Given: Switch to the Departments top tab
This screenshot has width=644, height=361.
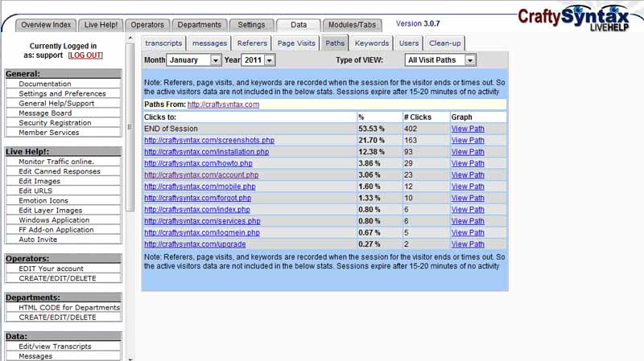Looking at the screenshot, I should coord(199,25).
